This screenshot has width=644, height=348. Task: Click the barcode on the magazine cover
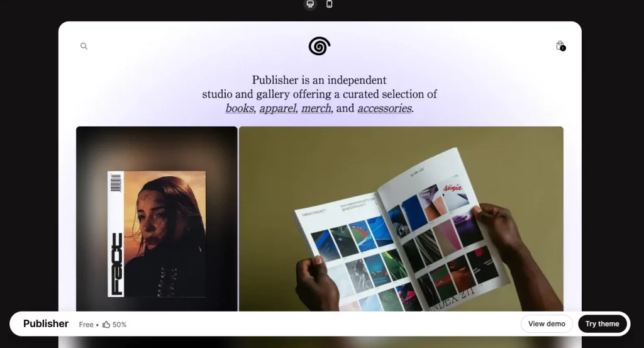(116, 183)
